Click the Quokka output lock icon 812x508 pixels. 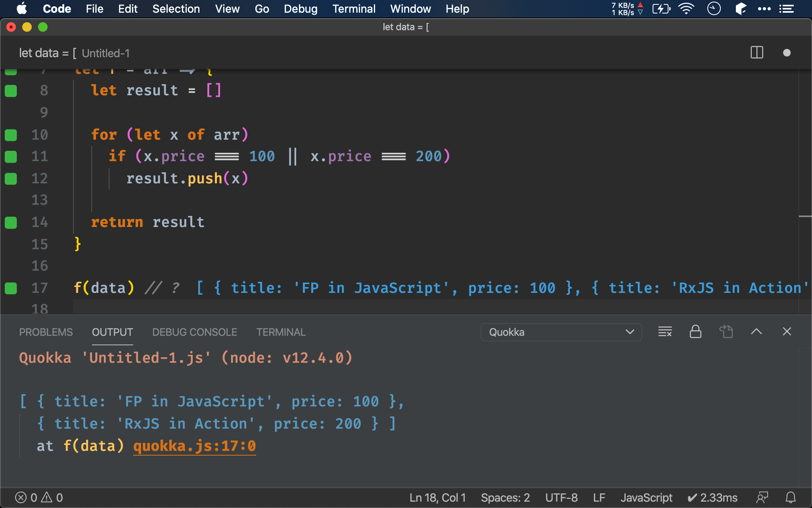(696, 331)
